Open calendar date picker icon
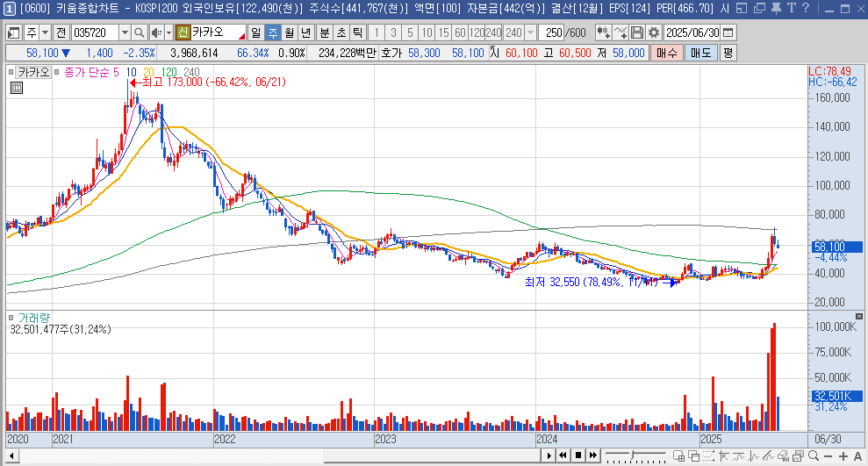The image size is (868, 466). (x=728, y=32)
